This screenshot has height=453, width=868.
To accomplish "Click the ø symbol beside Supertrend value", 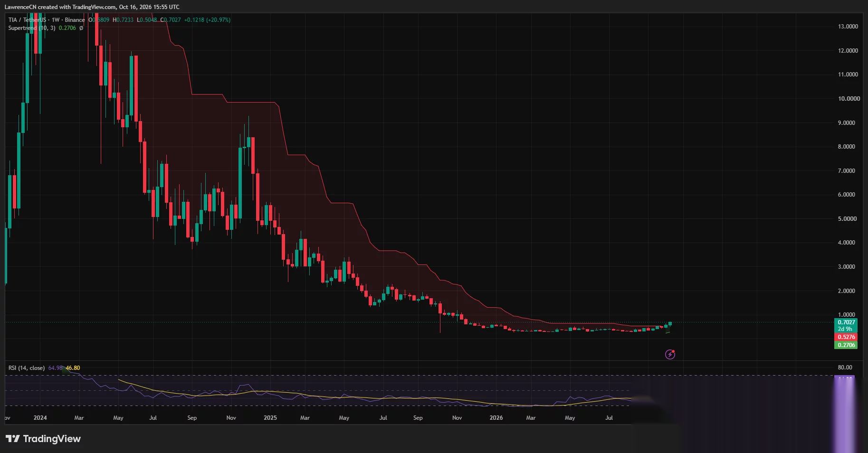I will [81, 28].
